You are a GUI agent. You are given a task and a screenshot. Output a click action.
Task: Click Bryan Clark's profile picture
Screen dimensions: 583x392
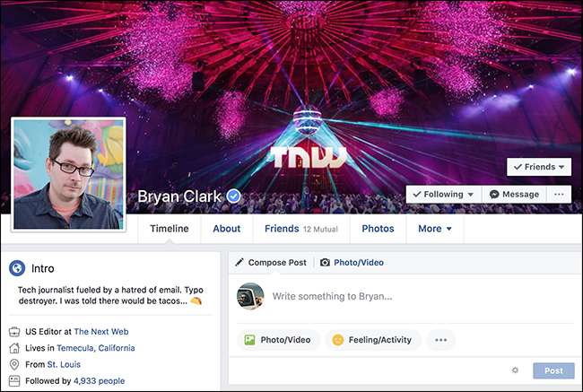tap(68, 174)
